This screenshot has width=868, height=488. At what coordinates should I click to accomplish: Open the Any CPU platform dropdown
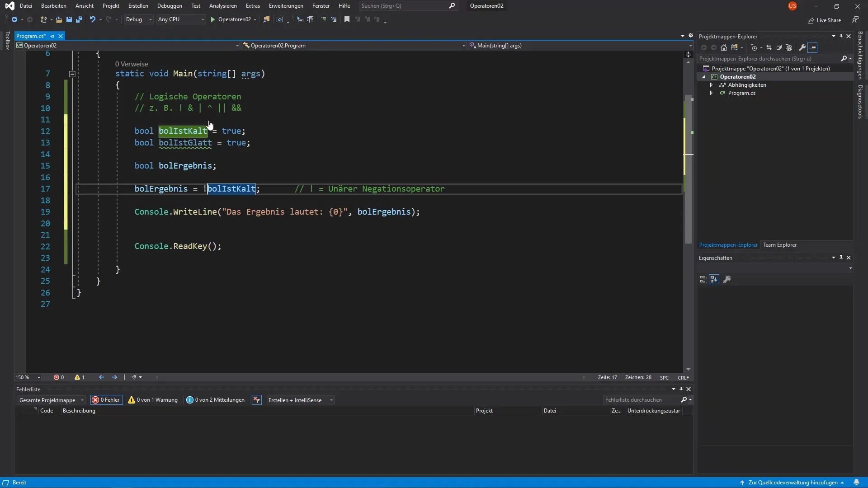181,19
